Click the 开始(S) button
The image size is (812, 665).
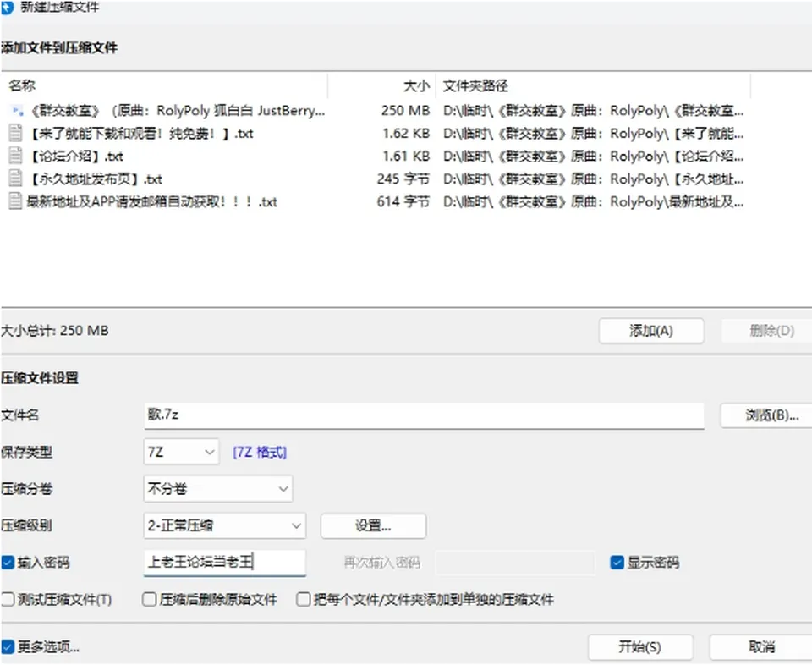pyautogui.click(x=640, y=647)
